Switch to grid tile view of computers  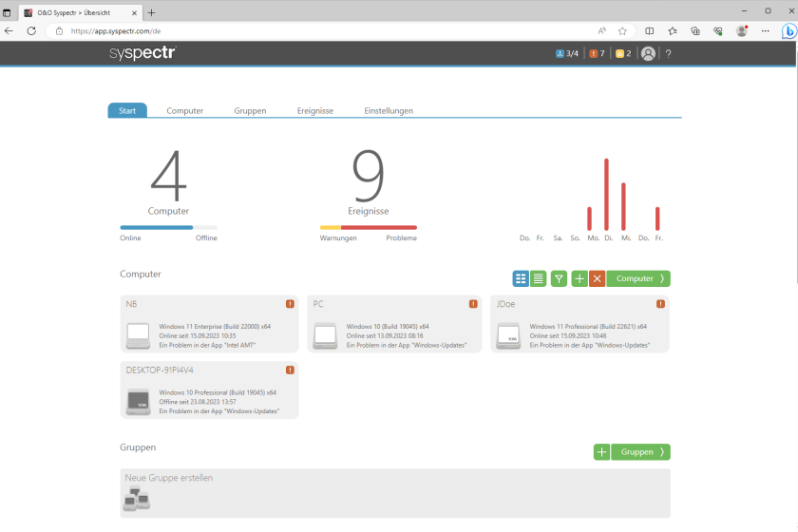coord(521,278)
